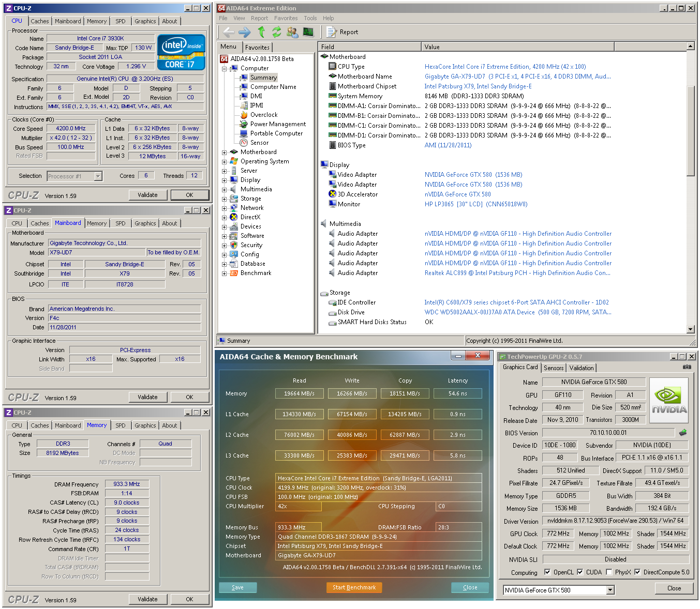The height and width of the screenshot is (609, 700).
Task: Click Close in the Cache & Memory Benchmark window
Action: click(470, 587)
